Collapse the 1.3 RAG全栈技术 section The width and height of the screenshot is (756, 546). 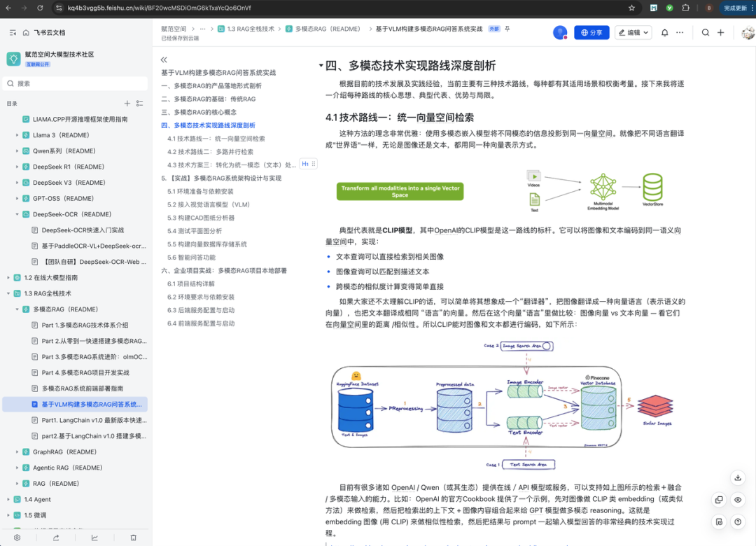(x=8, y=293)
